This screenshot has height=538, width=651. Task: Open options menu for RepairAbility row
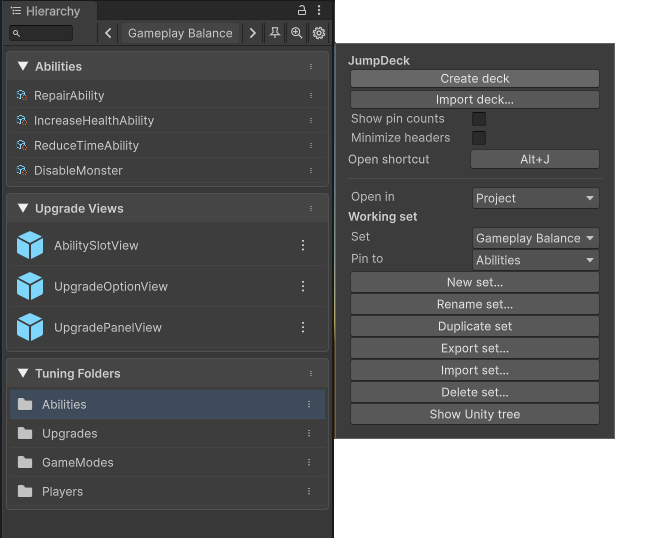[311, 95]
